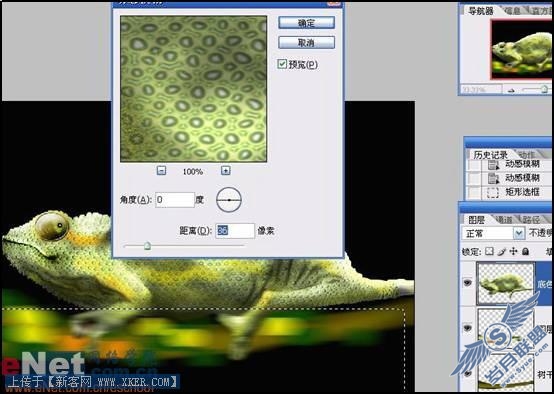Screen dimensions: 554x394
Task: Open the 导航器 navigator tab
Action: [481, 11]
